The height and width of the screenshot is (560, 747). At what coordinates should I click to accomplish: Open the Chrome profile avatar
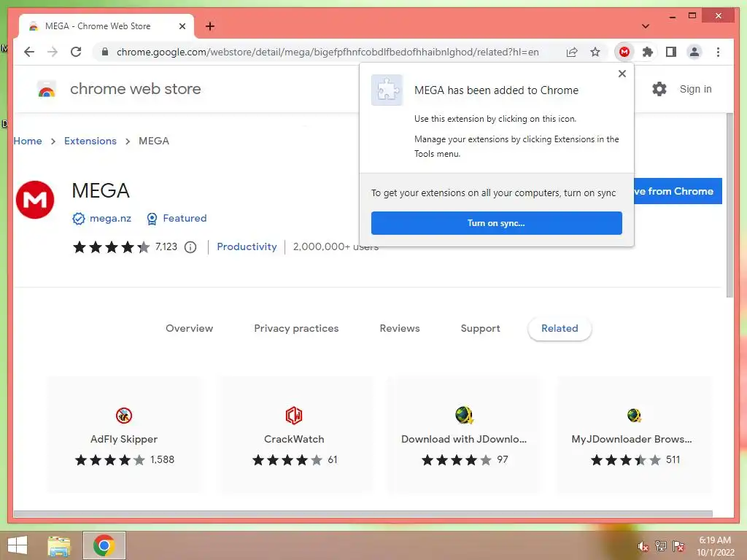(694, 52)
